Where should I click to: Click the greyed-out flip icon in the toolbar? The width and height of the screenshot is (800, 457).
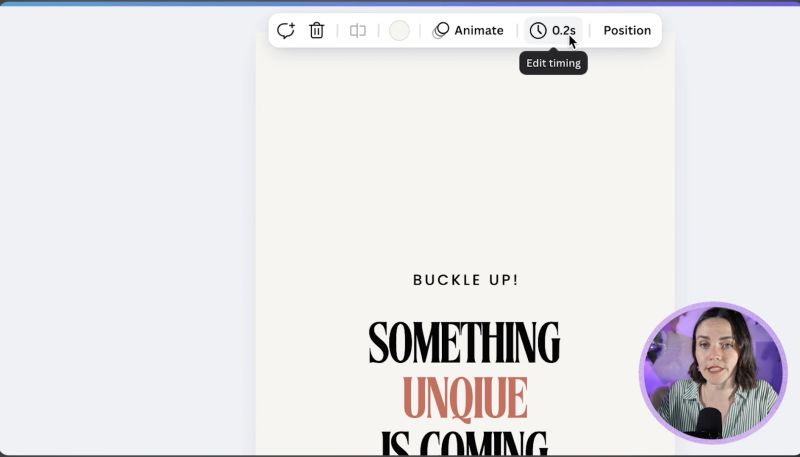coord(358,31)
